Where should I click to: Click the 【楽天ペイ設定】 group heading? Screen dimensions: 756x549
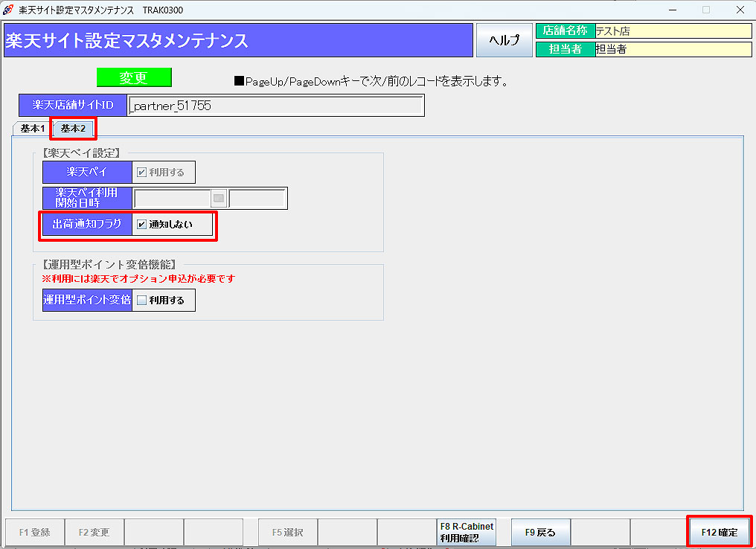81,153
